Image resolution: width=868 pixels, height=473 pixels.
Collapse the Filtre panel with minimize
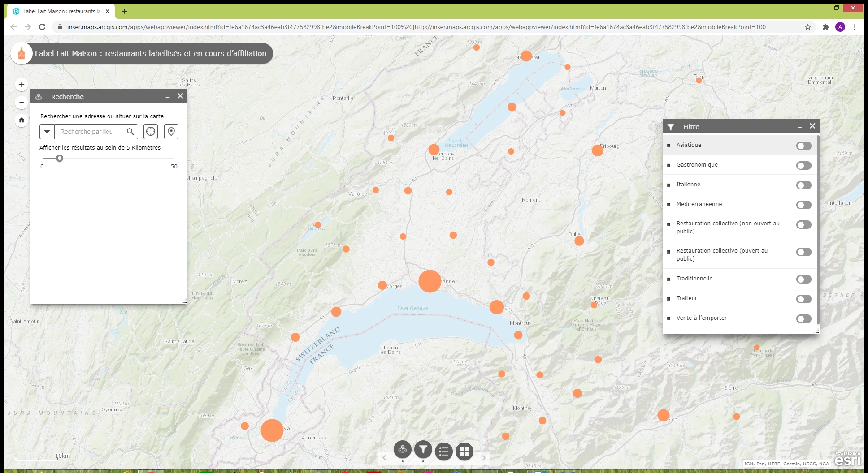(x=799, y=127)
